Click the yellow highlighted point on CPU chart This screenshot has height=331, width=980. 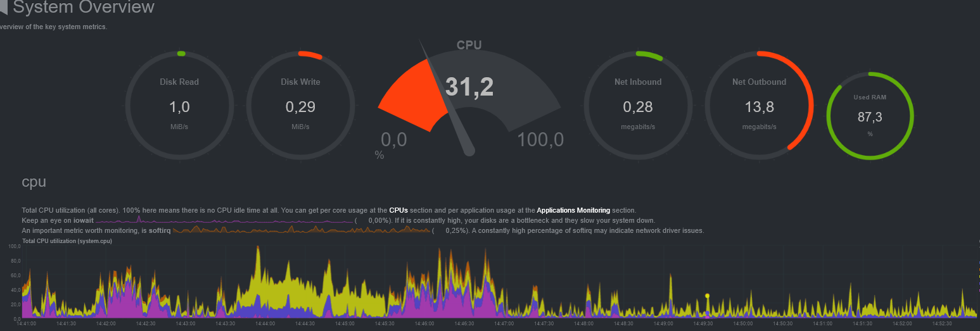tap(707, 296)
